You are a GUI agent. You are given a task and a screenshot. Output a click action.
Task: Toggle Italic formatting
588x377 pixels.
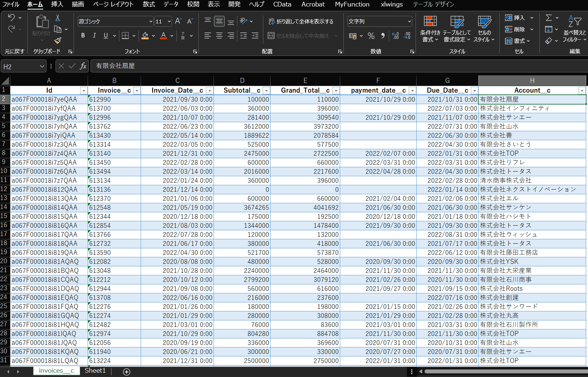94,35
